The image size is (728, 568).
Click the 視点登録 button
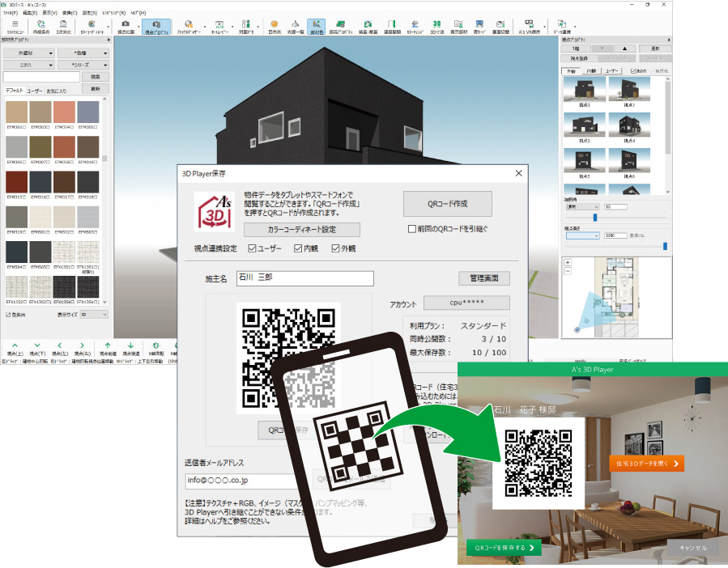(x=580, y=58)
